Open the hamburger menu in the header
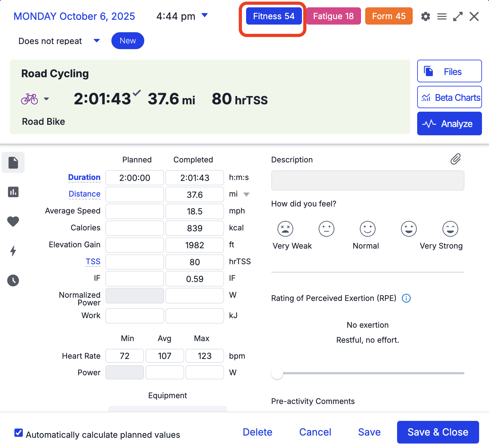The width and height of the screenshot is (489, 448). pos(442,16)
